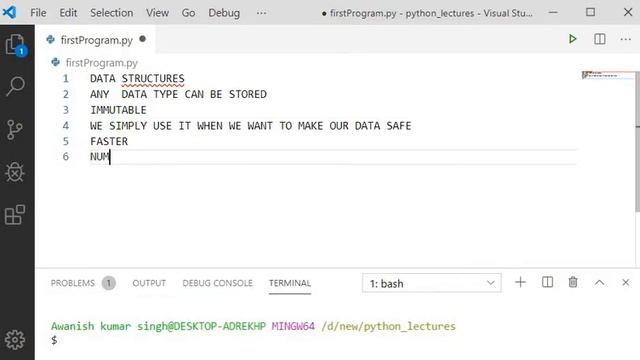
Task: Click NUM on line 6
Action: (100, 157)
